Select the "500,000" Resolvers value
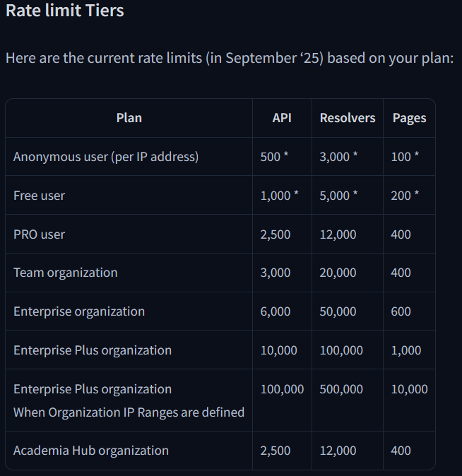This screenshot has height=476, width=462. 341,389
